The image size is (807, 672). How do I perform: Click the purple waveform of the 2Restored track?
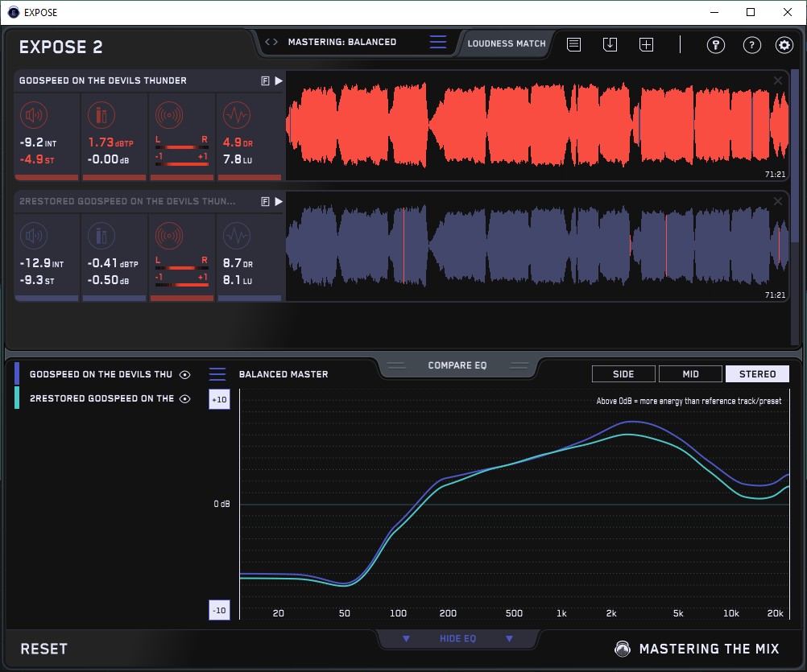(x=537, y=245)
